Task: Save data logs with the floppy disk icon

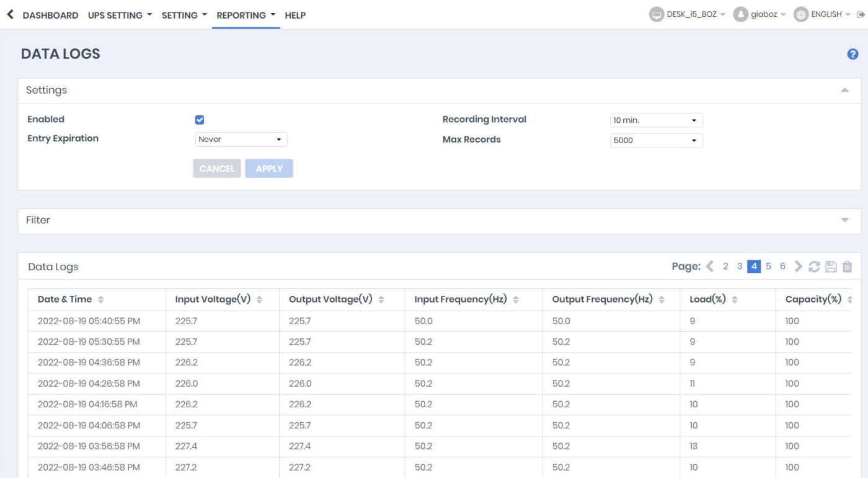Action: (x=831, y=267)
